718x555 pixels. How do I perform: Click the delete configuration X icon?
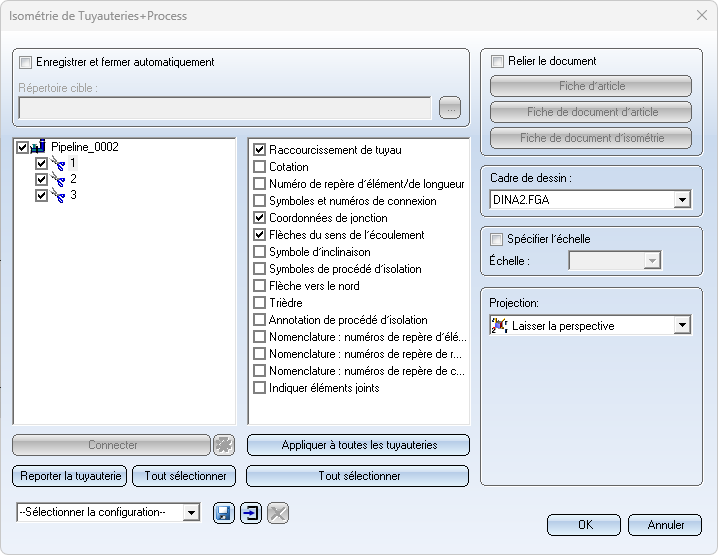[278, 513]
